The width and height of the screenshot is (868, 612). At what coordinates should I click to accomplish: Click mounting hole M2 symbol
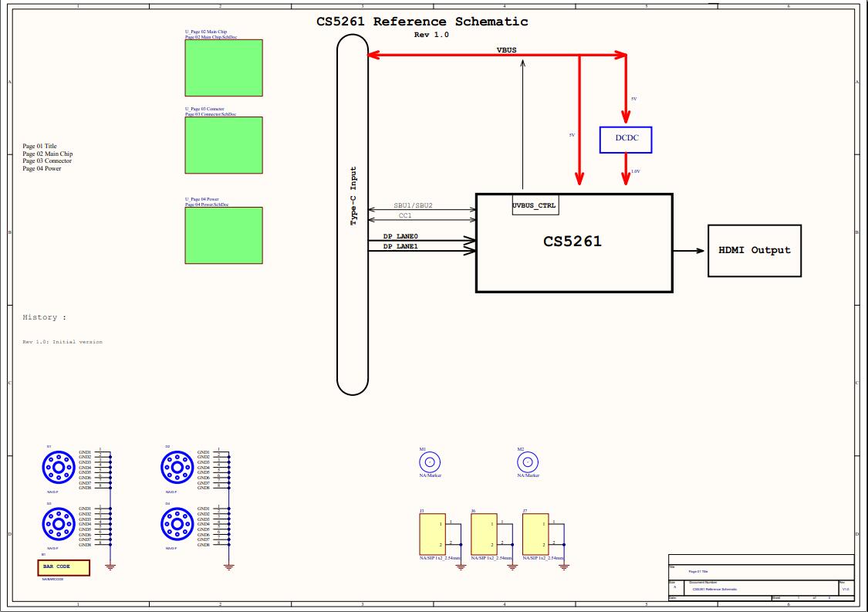click(527, 463)
